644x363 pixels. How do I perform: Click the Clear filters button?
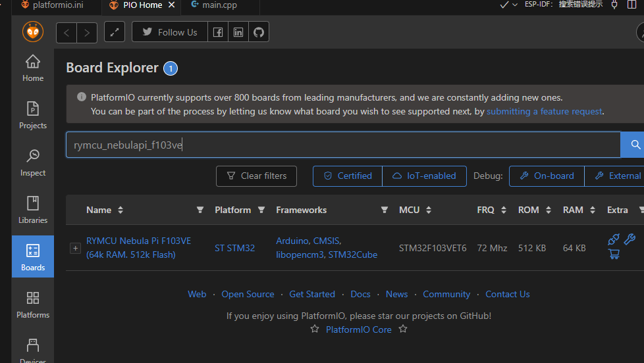(256, 176)
